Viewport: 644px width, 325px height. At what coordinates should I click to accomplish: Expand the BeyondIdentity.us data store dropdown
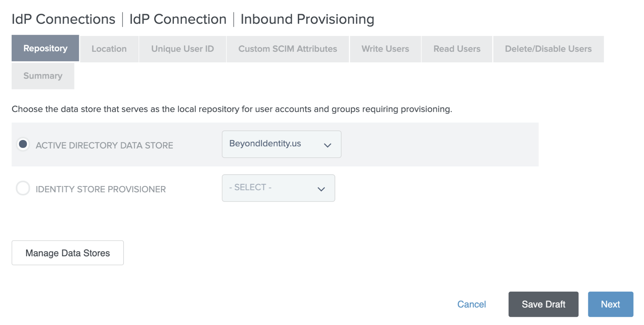click(x=281, y=144)
